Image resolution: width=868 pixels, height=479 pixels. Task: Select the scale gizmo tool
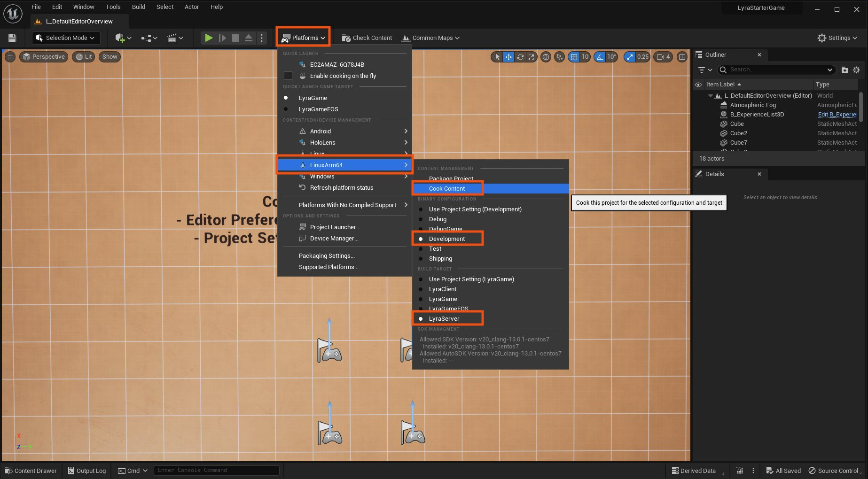(x=532, y=57)
